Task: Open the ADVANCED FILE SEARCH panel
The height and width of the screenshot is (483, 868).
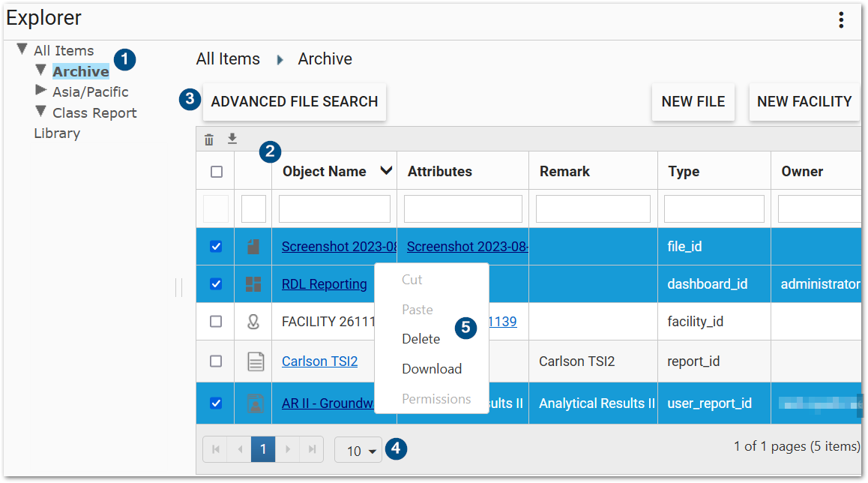Action: click(x=294, y=101)
